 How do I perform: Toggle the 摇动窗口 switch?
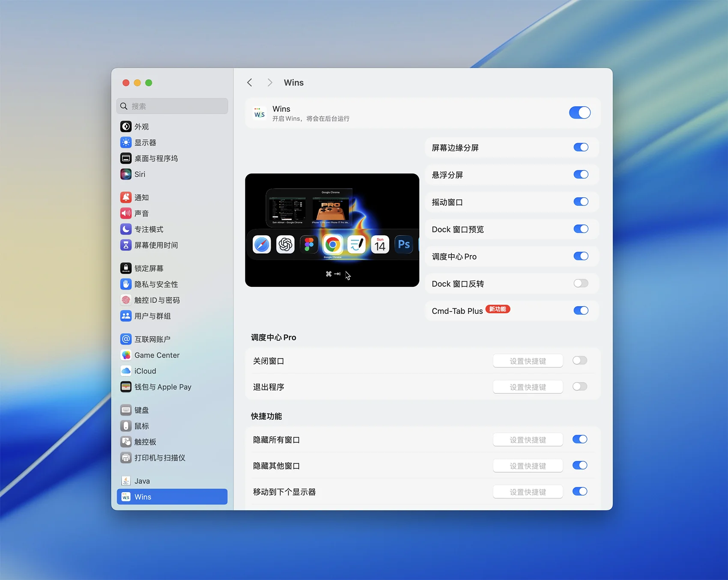point(581,202)
